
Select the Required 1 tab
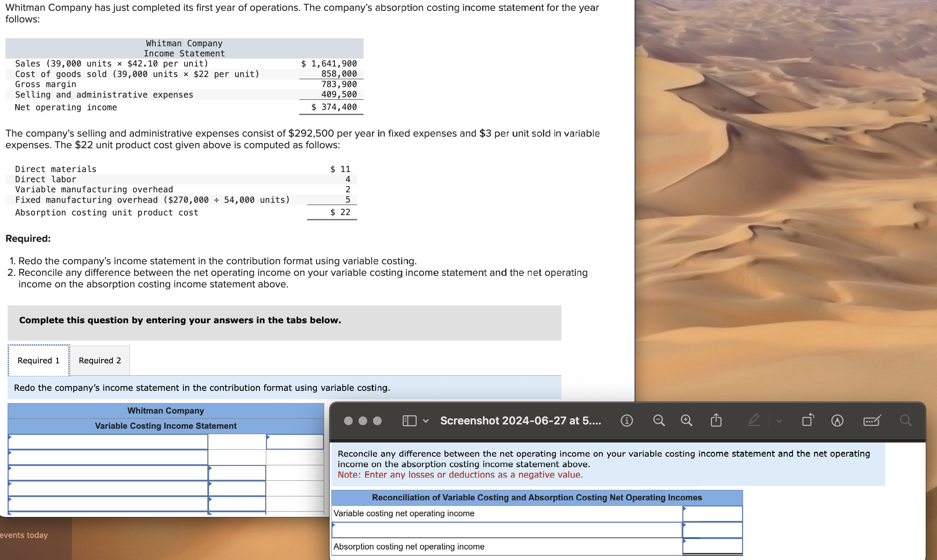coord(38,360)
